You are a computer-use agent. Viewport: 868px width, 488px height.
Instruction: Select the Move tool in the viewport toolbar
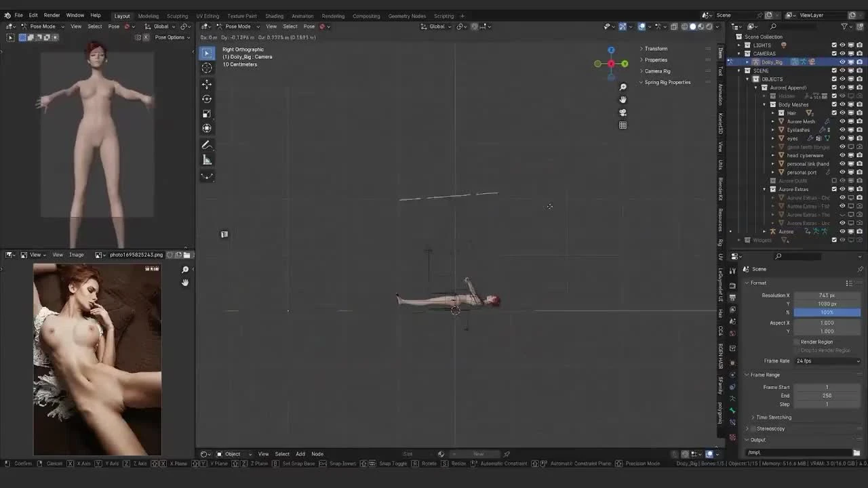(x=207, y=84)
